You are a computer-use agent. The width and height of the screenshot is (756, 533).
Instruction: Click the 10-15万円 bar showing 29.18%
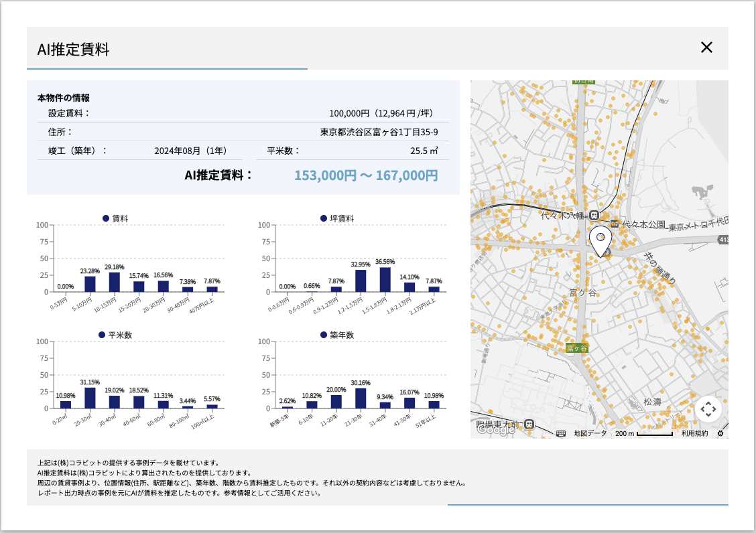click(114, 282)
